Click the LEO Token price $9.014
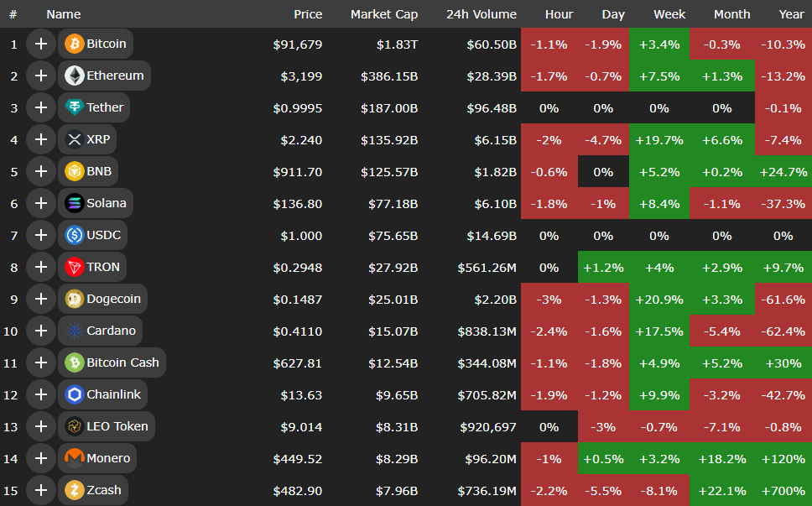812x506 pixels. point(297,426)
